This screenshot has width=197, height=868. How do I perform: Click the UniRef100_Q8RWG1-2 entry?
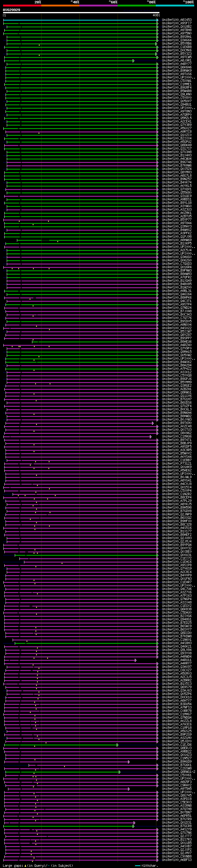179,772
